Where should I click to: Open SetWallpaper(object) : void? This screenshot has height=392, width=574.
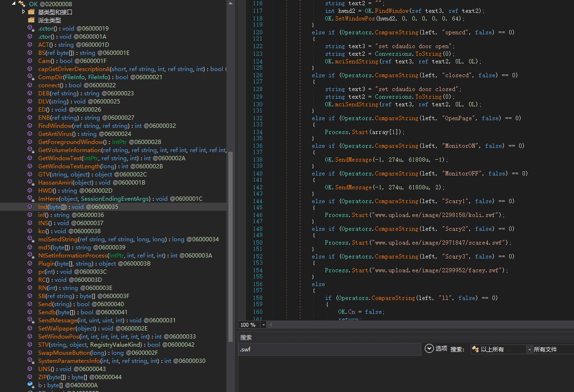[x=93, y=328]
